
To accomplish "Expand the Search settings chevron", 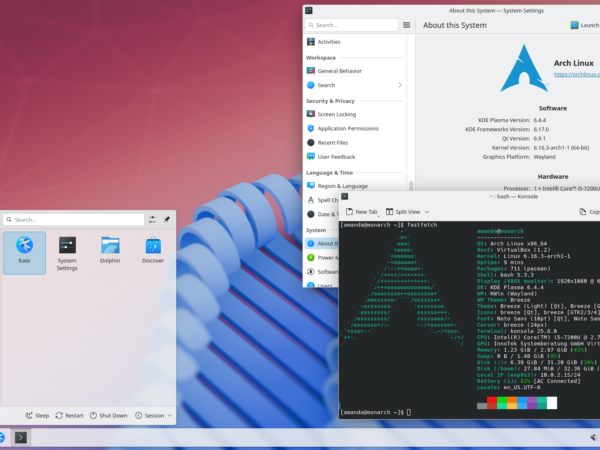I will (x=400, y=85).
